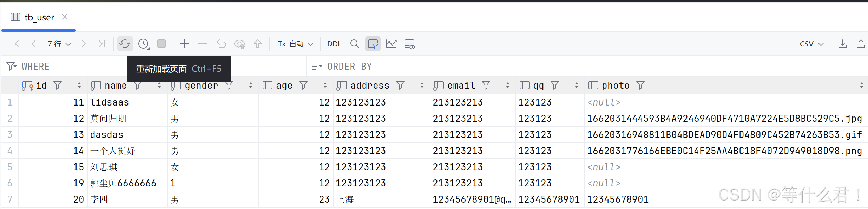Select address cell 上海
This screenshot has height=209, width=868.
[x=382, y=199]
